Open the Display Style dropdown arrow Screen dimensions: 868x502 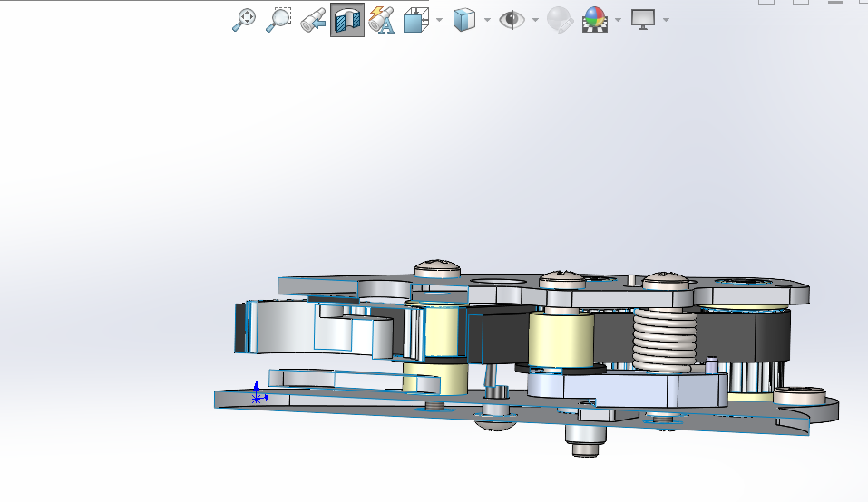click(x=487, y=19)
